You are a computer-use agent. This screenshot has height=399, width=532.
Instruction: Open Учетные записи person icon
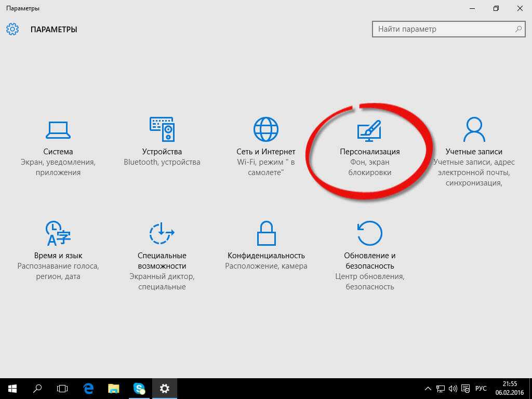pos(473,129)
